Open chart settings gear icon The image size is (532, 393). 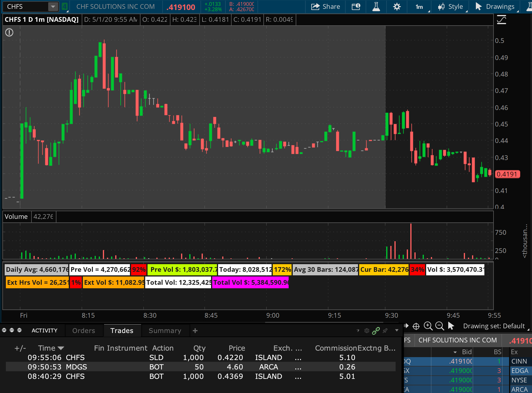397,6
